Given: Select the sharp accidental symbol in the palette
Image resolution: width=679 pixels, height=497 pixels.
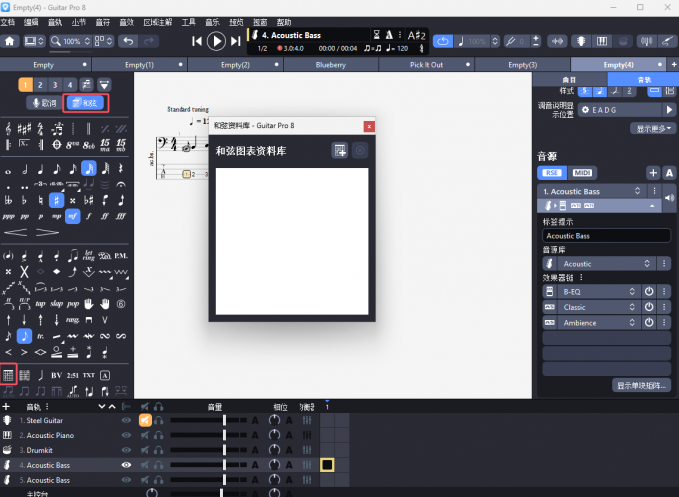Looking at the screenshot, I should (x=57, y=199).
